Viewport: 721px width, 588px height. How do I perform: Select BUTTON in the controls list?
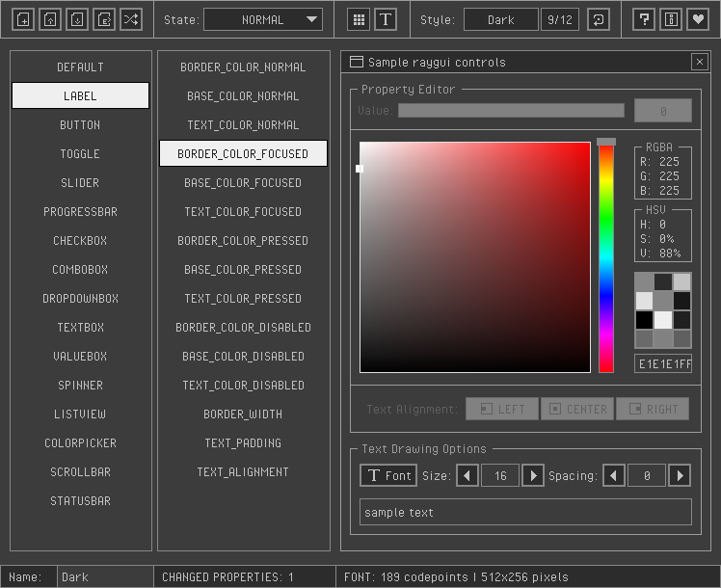80,125
